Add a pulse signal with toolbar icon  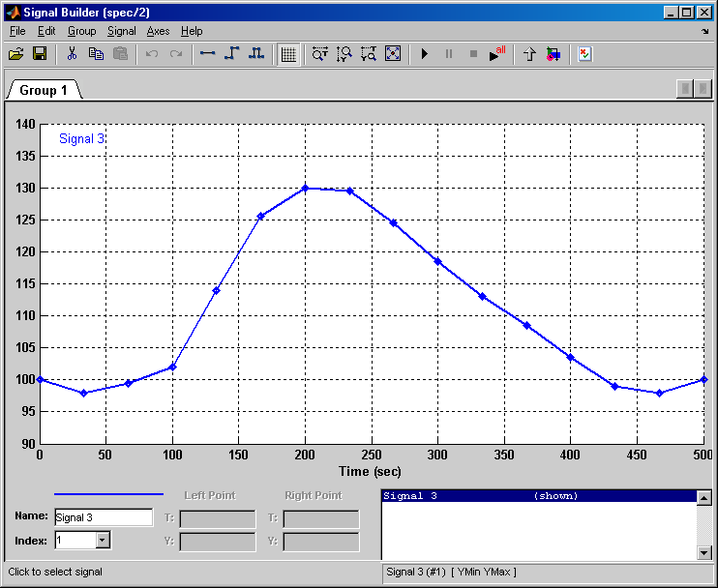click(x=256, y=54)
